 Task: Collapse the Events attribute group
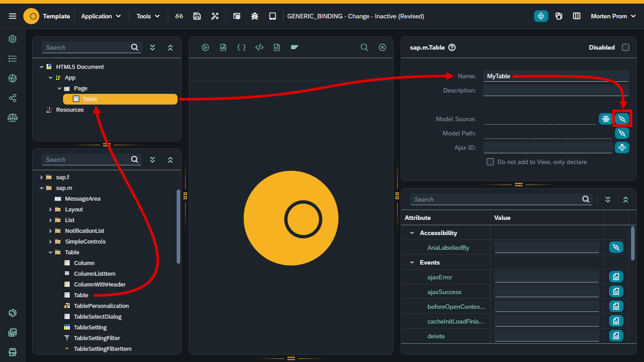(x=412, y=262)
